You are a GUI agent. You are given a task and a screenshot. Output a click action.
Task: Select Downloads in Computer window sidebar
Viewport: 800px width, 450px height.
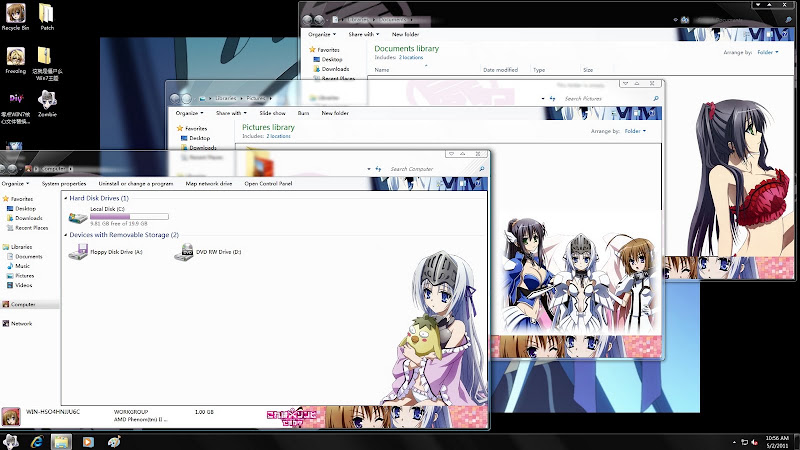pyautogui.click(x=24, y=218)
